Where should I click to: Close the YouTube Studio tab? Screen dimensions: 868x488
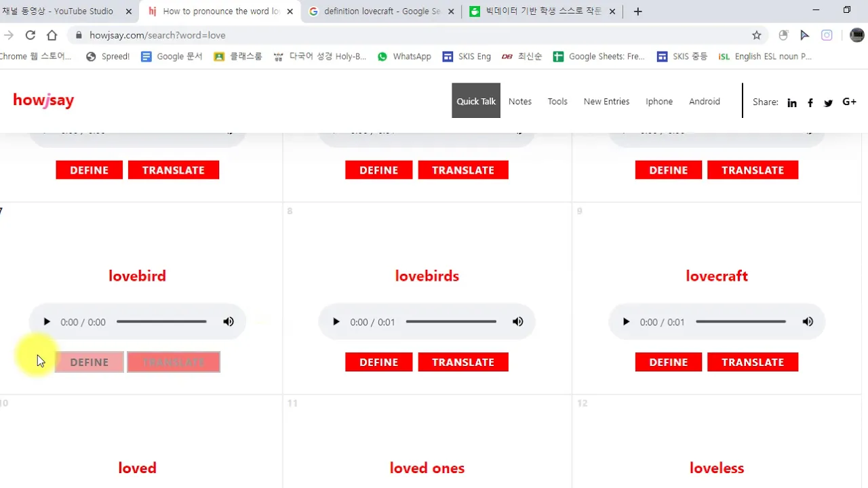click(129, 12)
